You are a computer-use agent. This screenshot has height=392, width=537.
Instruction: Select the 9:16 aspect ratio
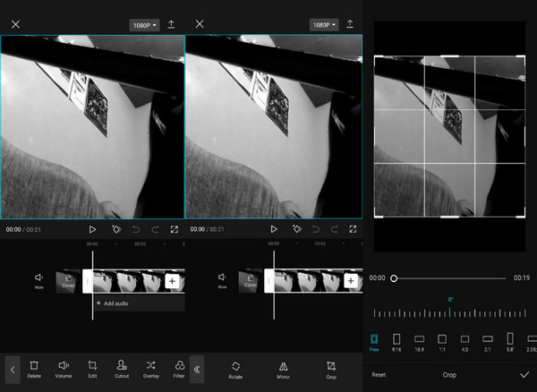(x=396, y=343)
